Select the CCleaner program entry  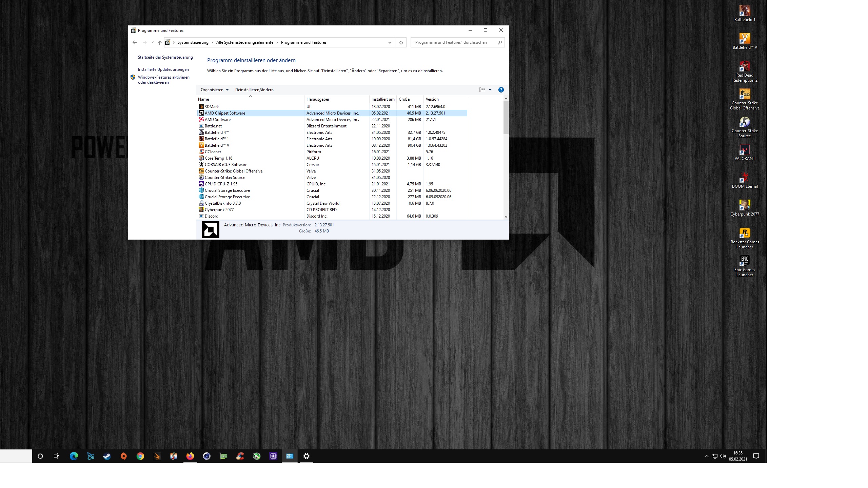pos(332,152)
